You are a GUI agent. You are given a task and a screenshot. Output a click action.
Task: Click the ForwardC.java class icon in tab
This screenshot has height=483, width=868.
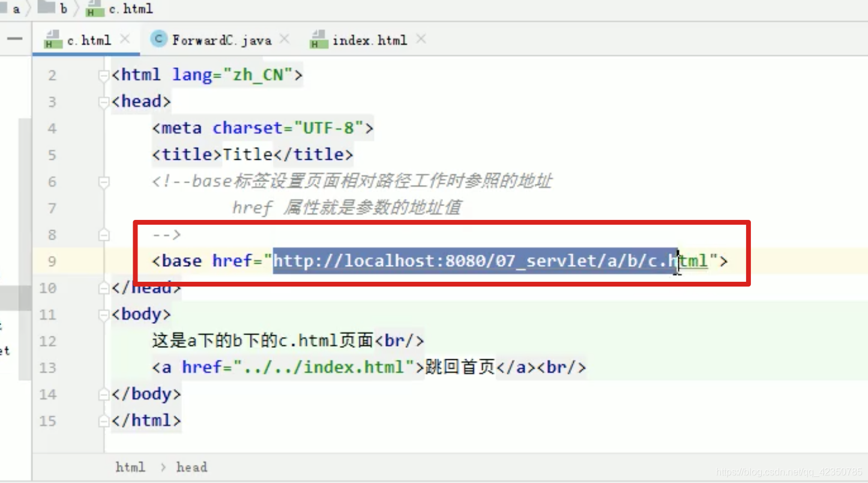[159, 39]
